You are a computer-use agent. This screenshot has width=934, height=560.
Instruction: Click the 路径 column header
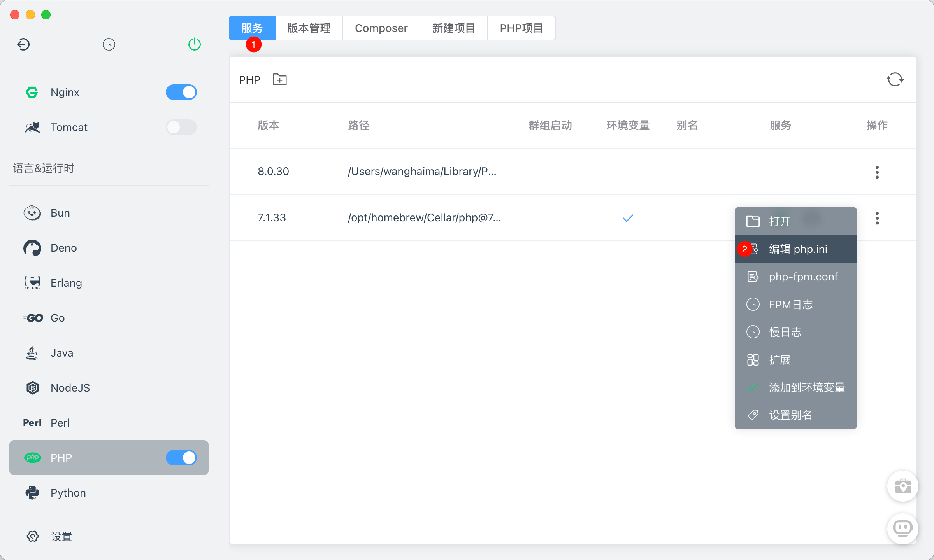coord(358,125)
